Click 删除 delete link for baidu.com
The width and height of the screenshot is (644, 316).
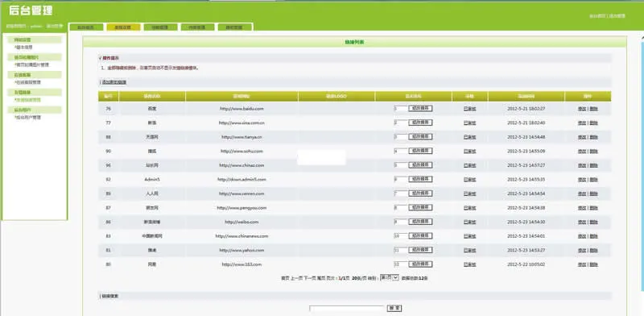click(594, 109)
